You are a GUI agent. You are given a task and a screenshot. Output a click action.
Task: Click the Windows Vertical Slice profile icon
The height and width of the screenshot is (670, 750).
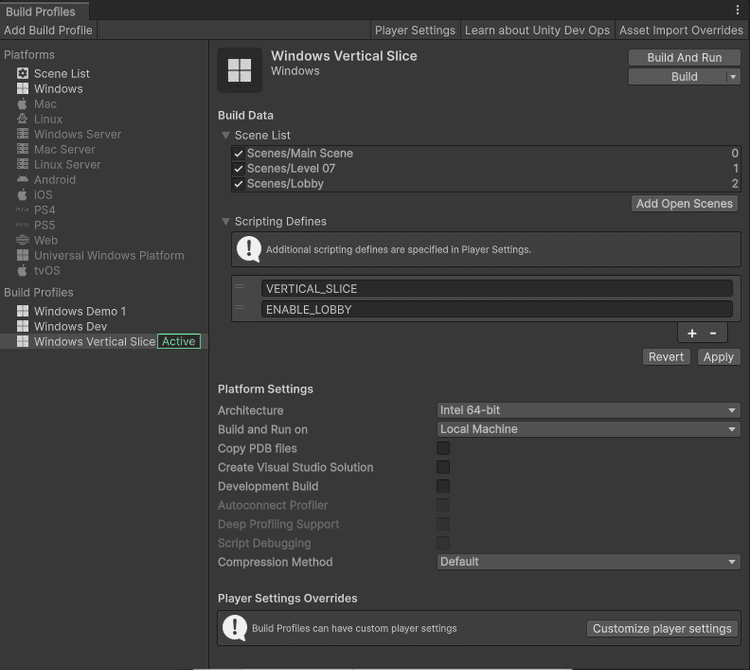22,341
